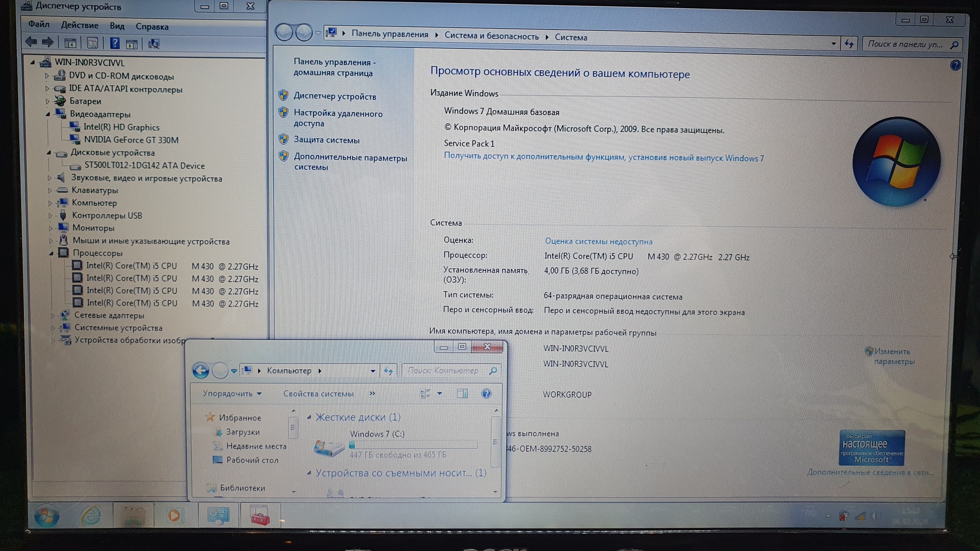This screenshot has width=980, height=551.
Task: Click the Start button orb
Action: click(47, 517)
